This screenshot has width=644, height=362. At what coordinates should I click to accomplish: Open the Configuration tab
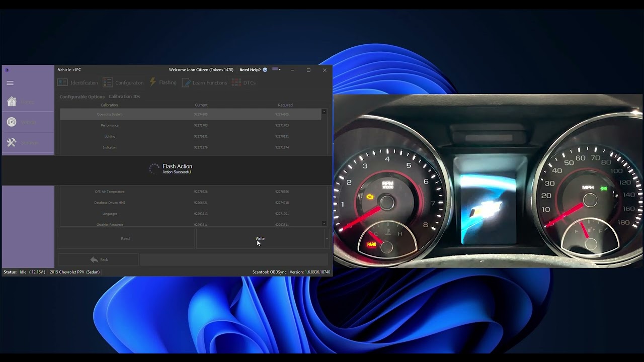tap(123, 82)
